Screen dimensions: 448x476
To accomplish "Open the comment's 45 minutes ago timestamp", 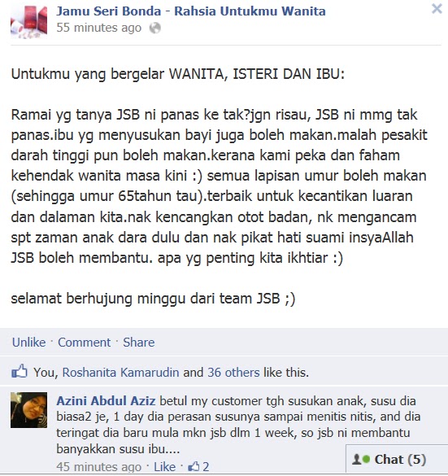I will point(99,466).
